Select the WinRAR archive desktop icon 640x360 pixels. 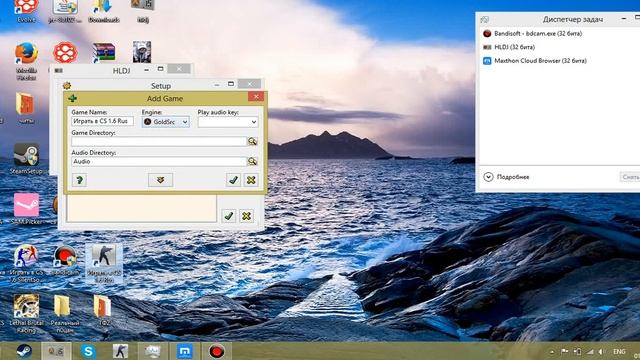coord(104,53)
